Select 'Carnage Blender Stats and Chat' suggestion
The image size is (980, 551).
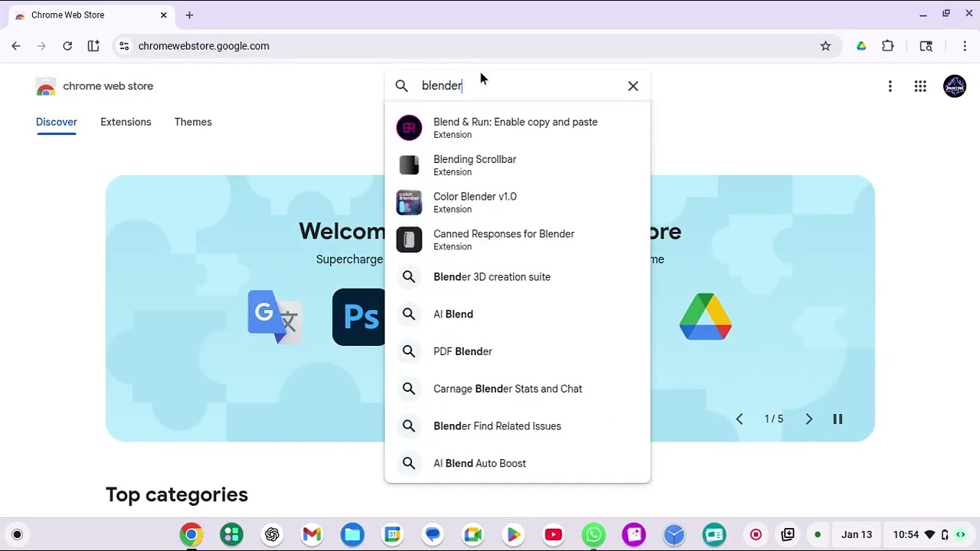click(x=518, y=389)
